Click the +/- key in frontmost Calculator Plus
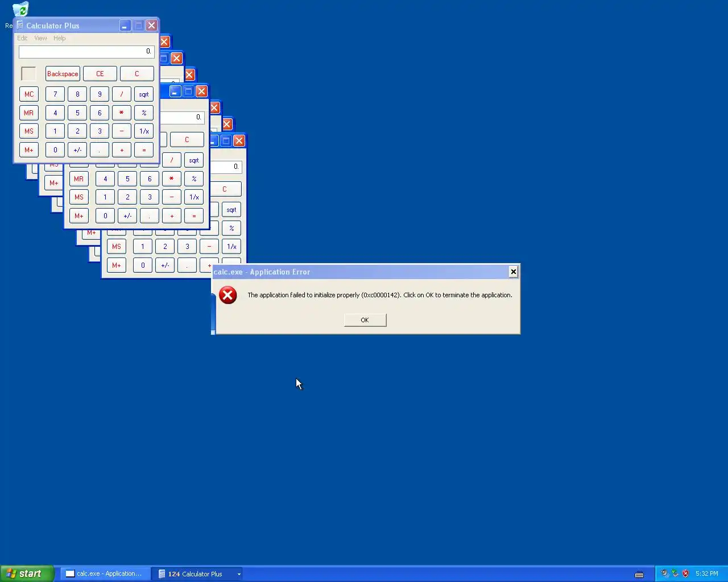 pos(77,150)
